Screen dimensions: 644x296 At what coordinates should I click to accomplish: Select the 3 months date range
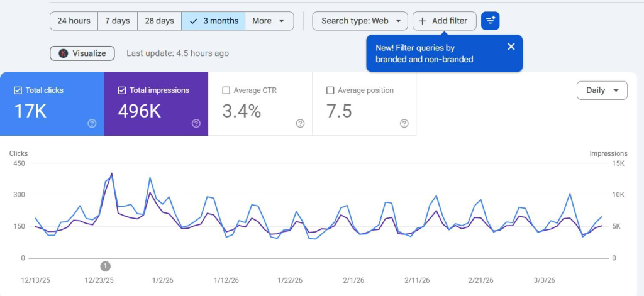pos(213,21)
